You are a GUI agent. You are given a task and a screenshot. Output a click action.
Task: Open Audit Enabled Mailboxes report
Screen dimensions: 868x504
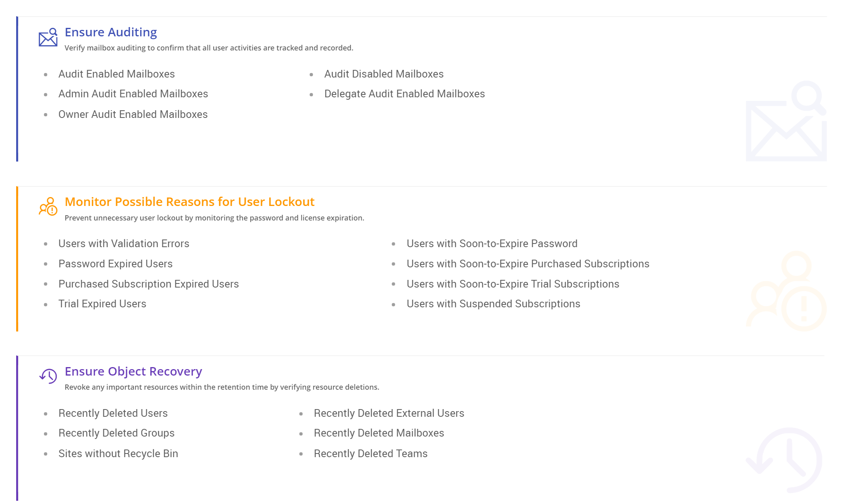(116, 74)
